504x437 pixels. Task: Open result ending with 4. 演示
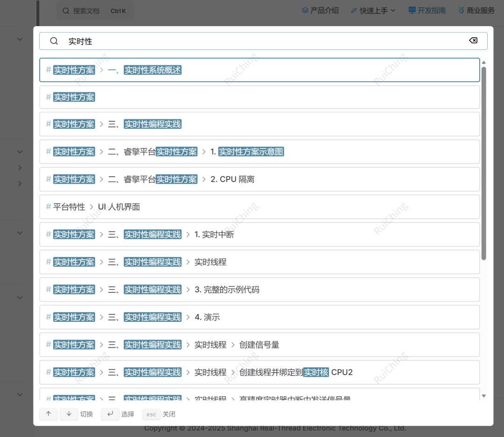click(x=259, y=317)
